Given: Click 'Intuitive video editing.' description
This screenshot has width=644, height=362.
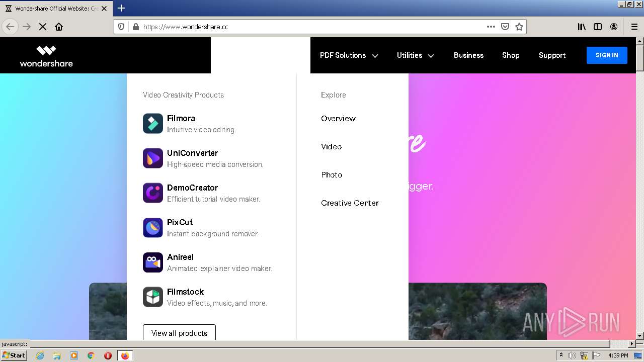Looking at the screenshot, I should [201, 130].
